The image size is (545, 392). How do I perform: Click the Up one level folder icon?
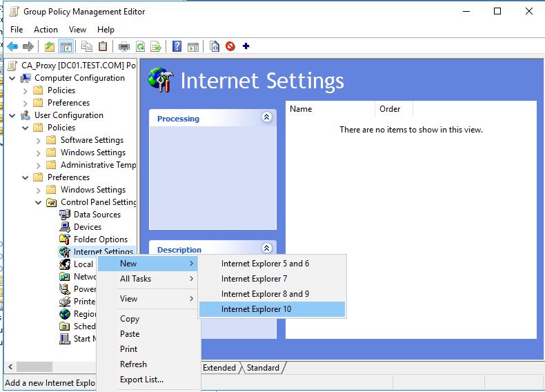(50, 46)
